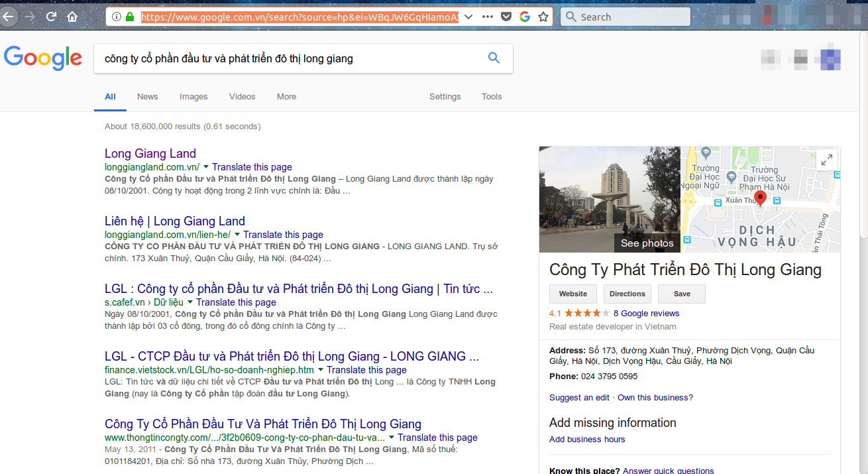Open page actions three-dot menu
Image resolution: width=868 pixels, height=474 pixels.
(487, 17)
